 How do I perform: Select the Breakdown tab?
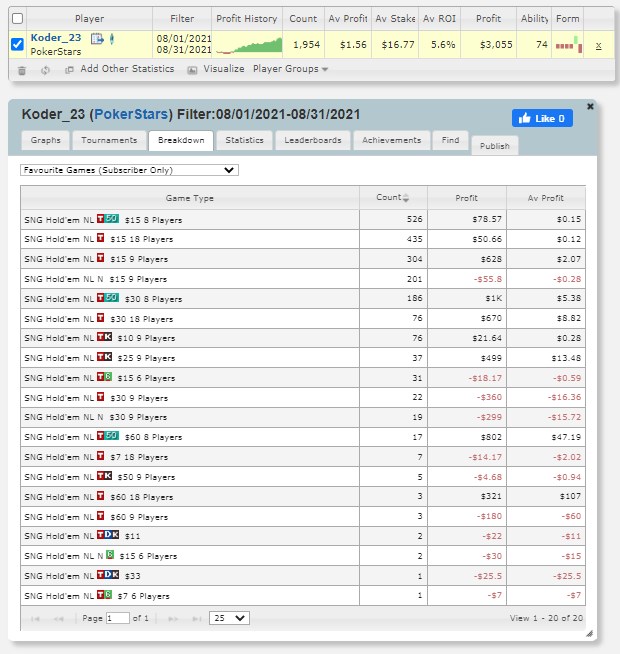pyautogui.click(x=181, y=141)
